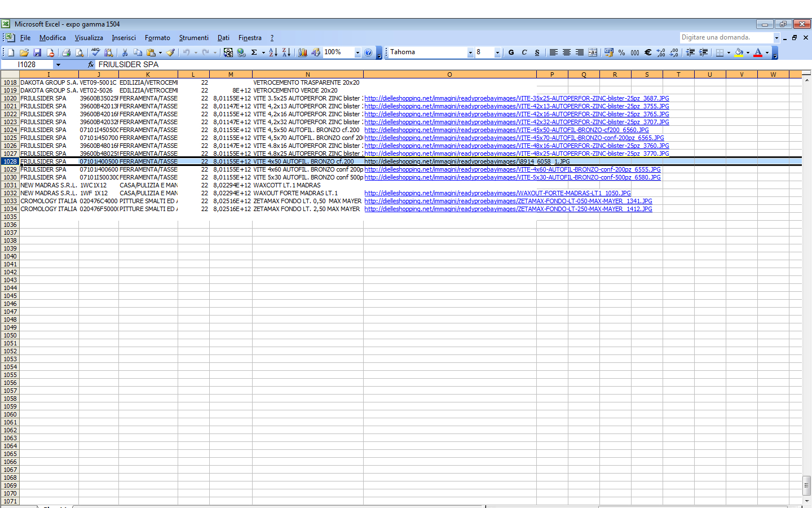Select column O header
Image resolution: width=812 pixels, height=508 pixels.
click(x=449, y=75)
